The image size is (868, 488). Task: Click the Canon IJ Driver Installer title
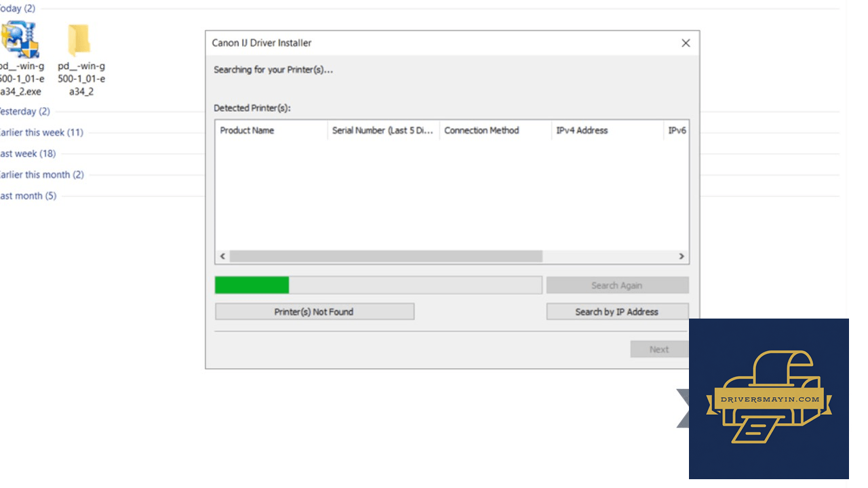[262, 43]
